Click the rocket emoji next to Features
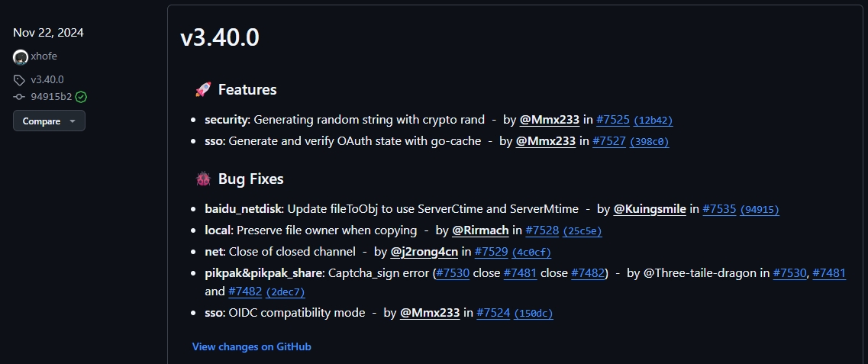 click(203, 90)
